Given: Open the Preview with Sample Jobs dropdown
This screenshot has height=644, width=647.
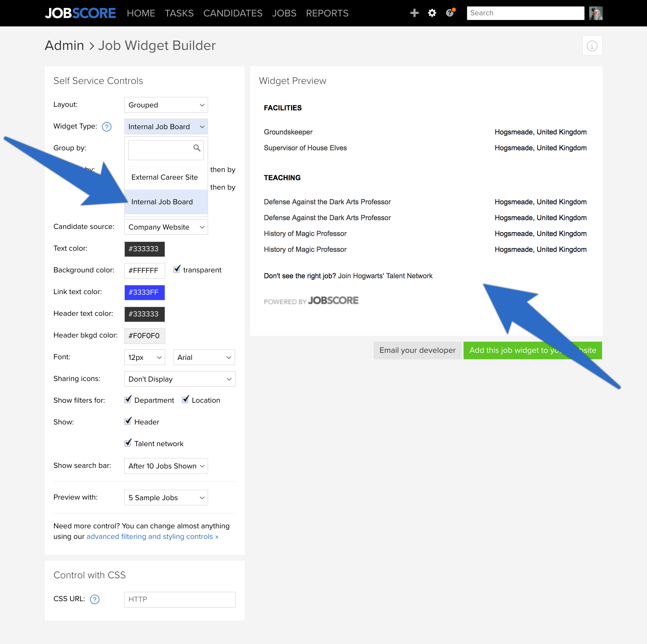Looking at the screenshot, I should click(x=166, y=497).
